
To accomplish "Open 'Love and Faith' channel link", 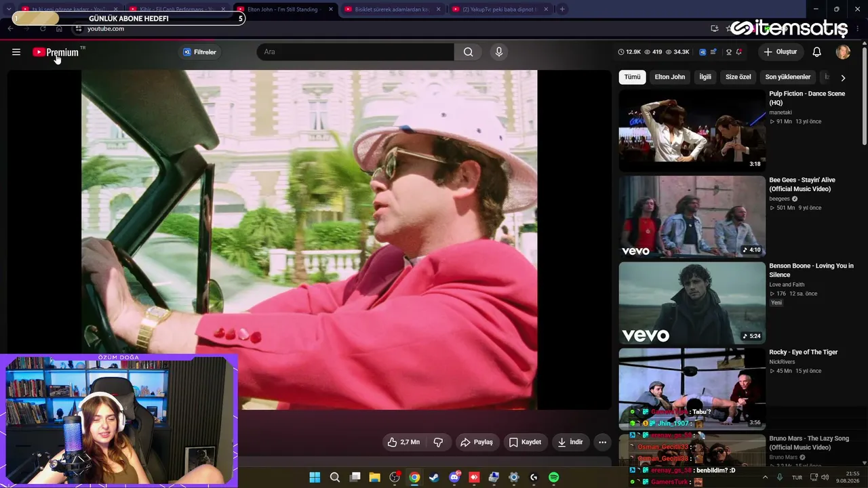I will [787, 285].
